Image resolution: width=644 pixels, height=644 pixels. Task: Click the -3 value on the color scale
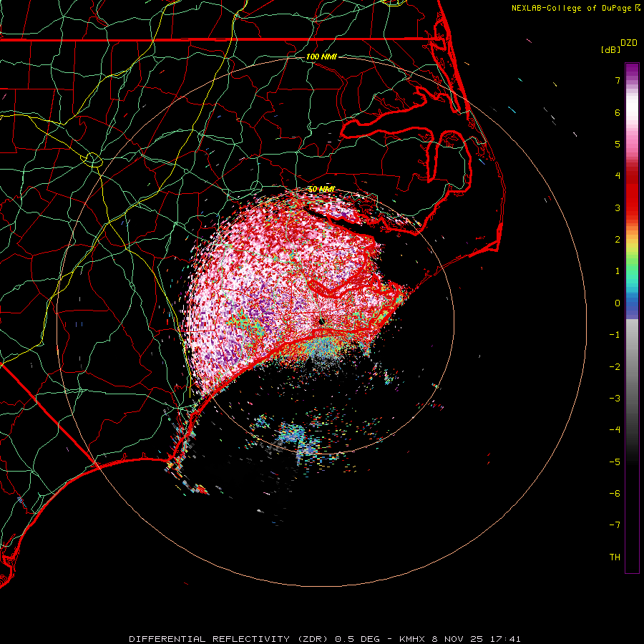click(x=615, y=399)
